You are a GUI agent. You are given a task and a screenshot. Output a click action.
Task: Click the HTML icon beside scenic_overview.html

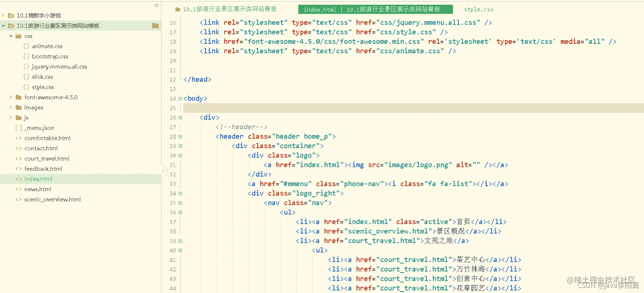(18, 199)
